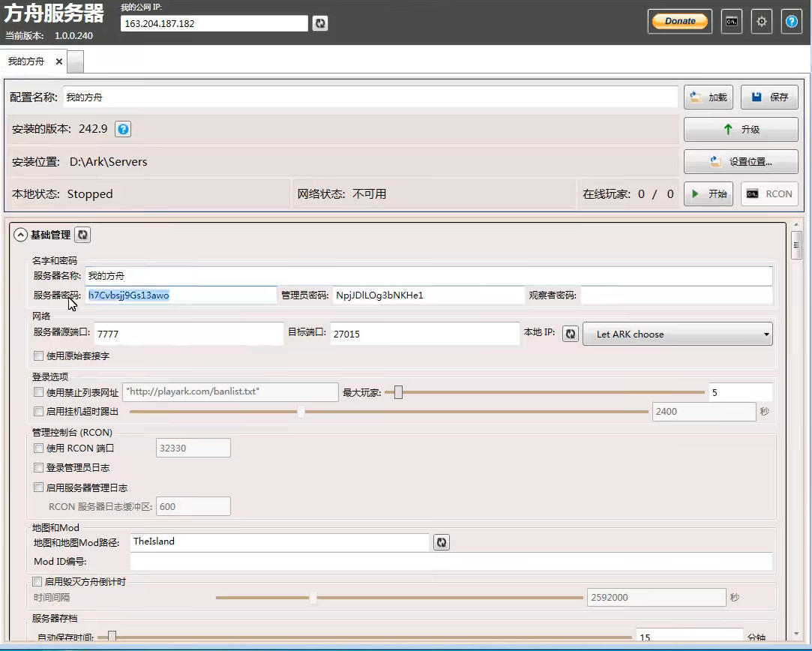Click the 配置名称 input field
The width and height of the screenshot is (812, 651).
(x=370, y=97)
